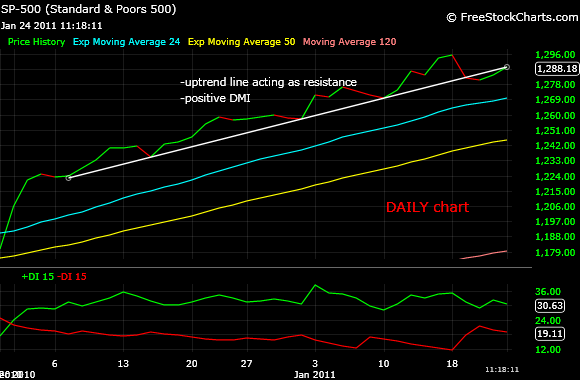This screenshot has width=580, height=380.
Task: Click the 1,260.00 price axis label
Action: click(555, 115)
